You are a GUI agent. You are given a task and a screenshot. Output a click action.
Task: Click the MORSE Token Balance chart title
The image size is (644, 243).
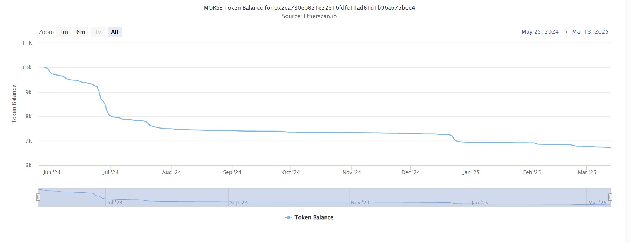click(x=309, y=7)
